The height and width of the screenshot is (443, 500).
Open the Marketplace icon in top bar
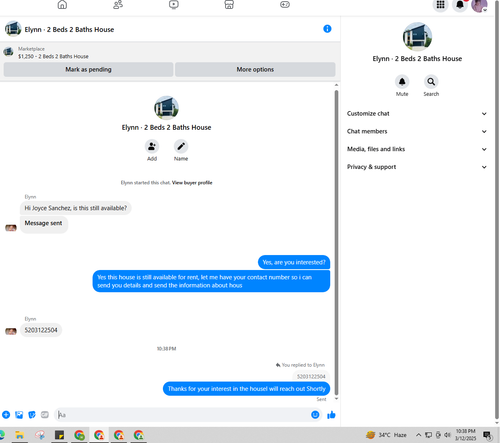click(229, 4)
